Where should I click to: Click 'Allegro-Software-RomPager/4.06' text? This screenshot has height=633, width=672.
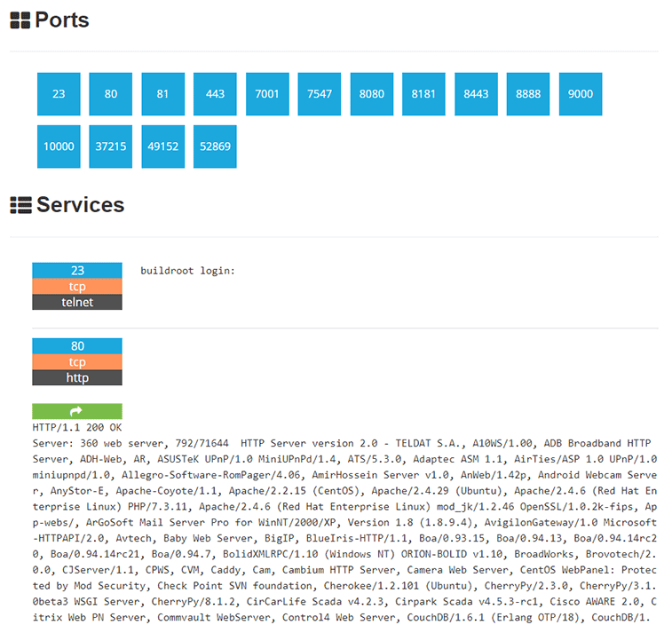pos(211,475)
